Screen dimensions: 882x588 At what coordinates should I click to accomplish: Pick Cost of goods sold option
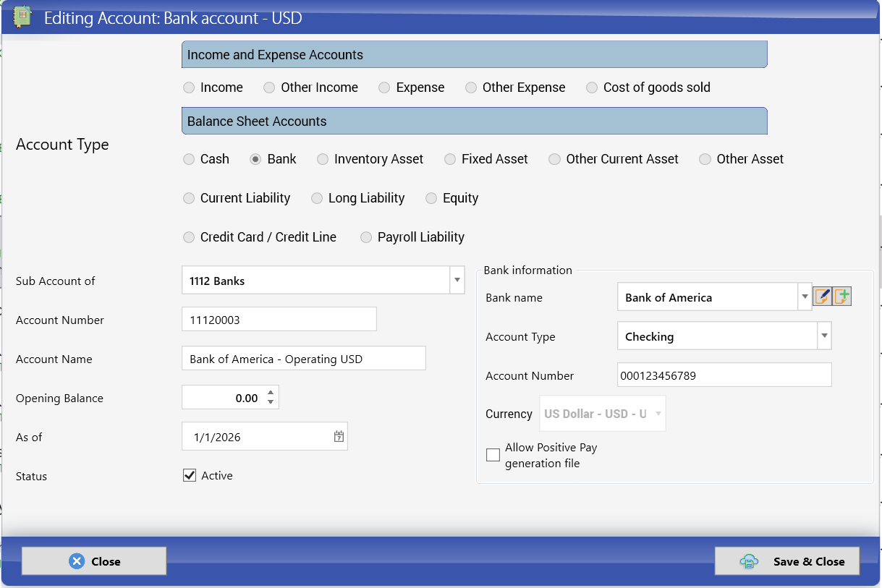tap(592, 88)
